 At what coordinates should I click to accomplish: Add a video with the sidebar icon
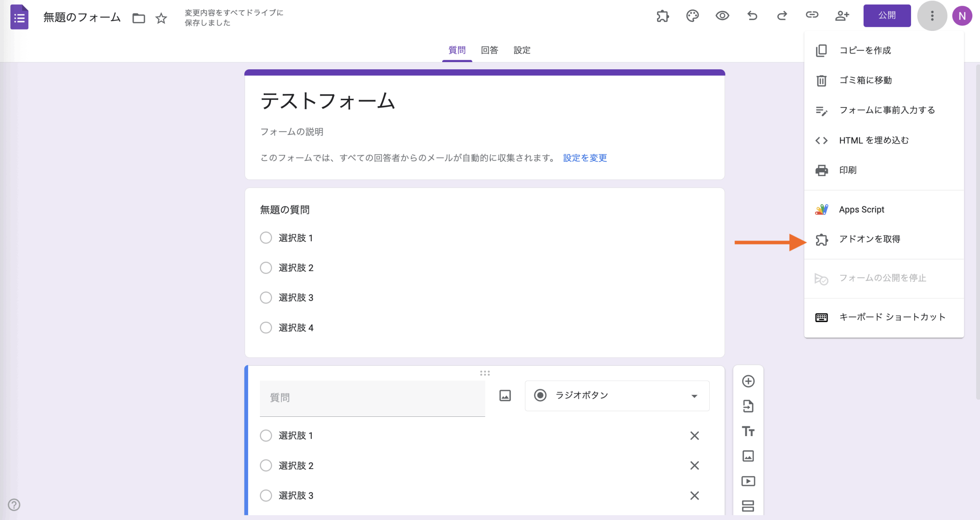click(748, 481)
